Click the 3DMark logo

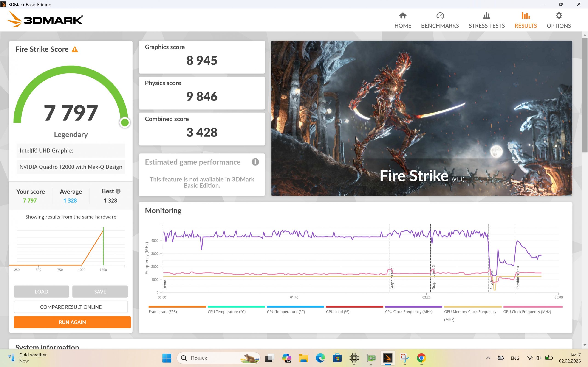[x=45, y=19]
